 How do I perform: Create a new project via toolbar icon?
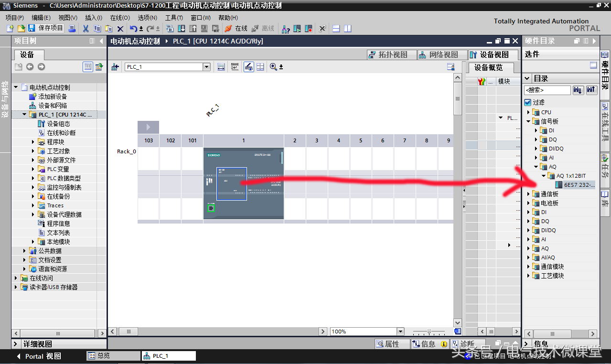click(x=10, y=28)
